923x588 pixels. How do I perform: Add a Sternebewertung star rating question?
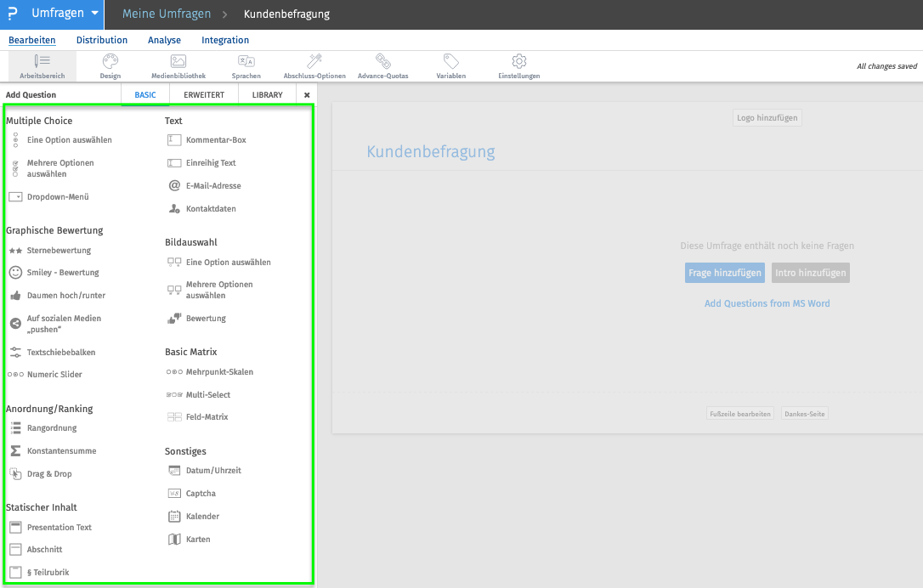58,251
